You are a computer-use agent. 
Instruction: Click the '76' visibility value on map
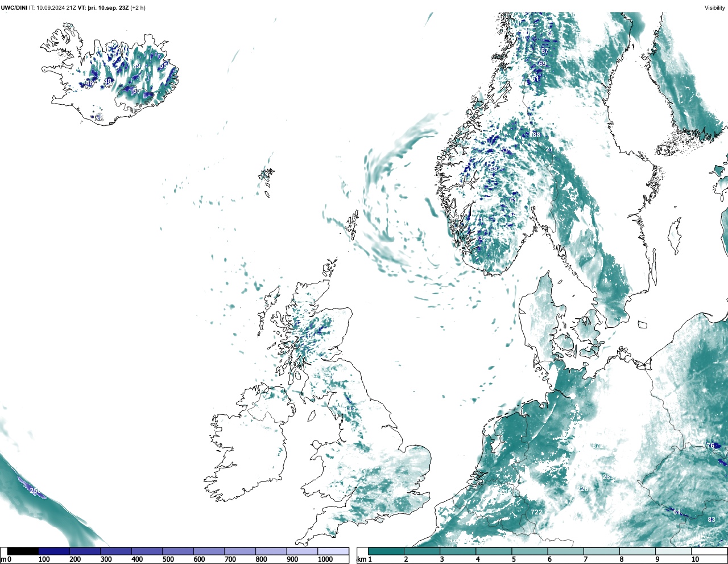click(710, 446)
